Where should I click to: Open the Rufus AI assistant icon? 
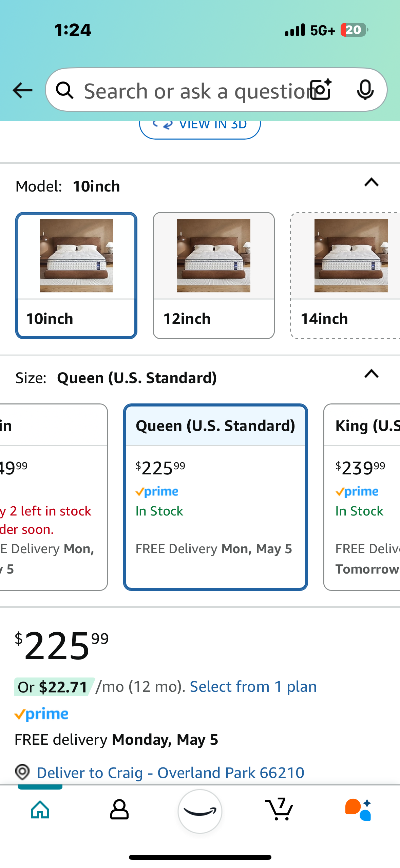click(x=358, y=810)
